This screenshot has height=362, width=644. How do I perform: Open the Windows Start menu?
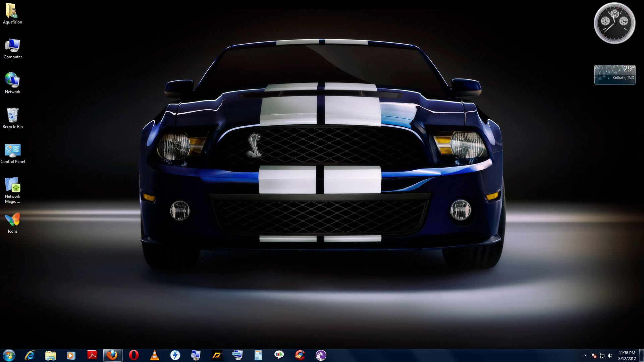pos(9,355)
